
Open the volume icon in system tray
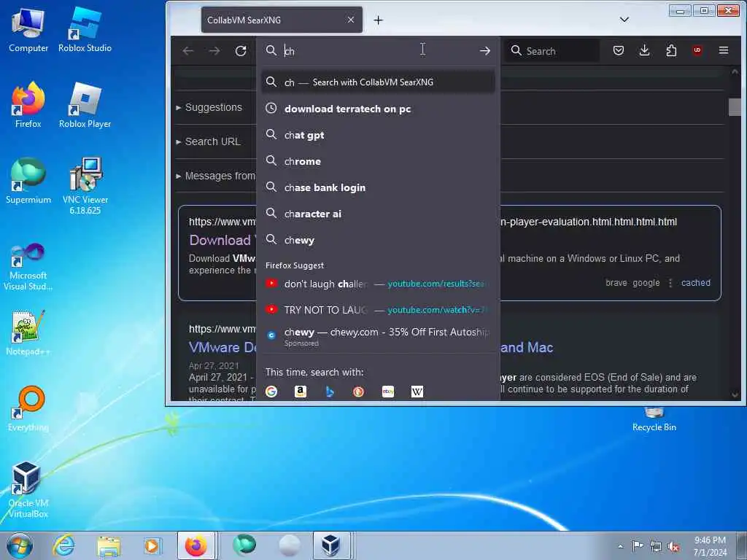point(673,547)
